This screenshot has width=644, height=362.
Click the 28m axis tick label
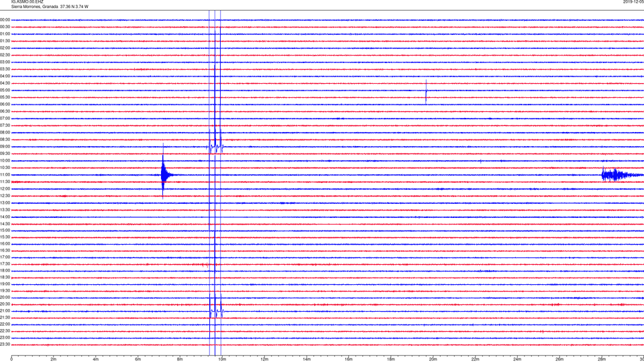[x=602, y=359]
